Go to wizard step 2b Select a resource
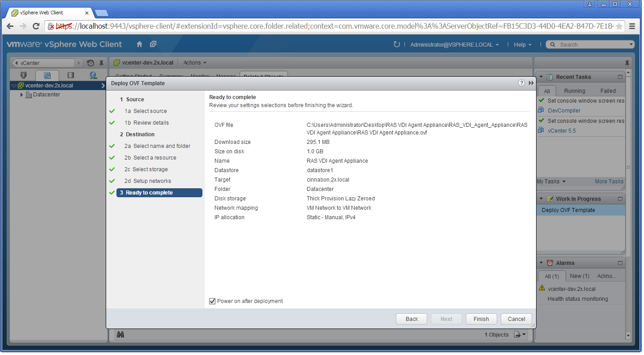Screen dimensions: 644x355 (x=150, y=158)
